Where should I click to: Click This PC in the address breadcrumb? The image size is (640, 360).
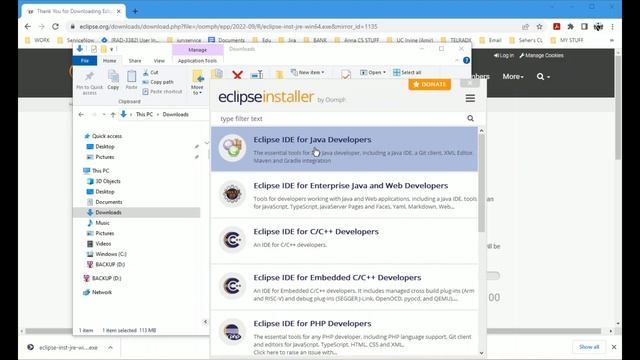(144, 114)
